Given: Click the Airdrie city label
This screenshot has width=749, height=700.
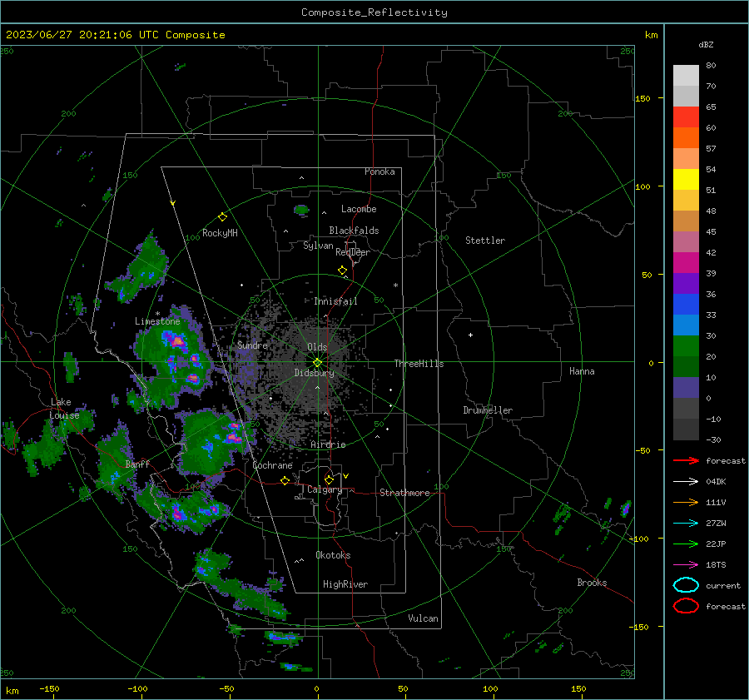Looking at the screenshot, I should pos(328,444).
